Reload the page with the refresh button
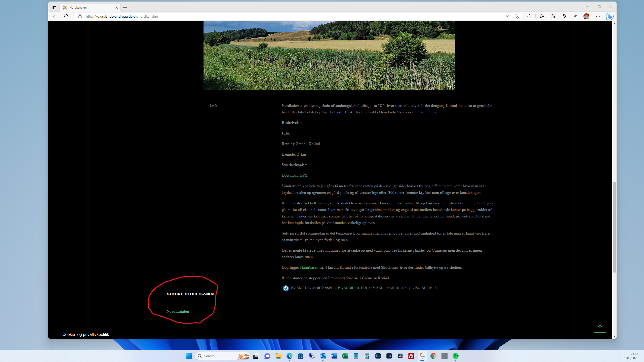The height and width of the screenshot is (362, 644). pyautogui.click(x=66, y=16)
